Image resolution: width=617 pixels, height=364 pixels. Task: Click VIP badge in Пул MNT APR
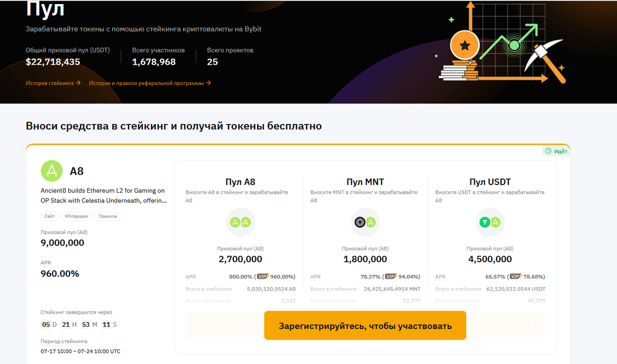click(391, 276)
